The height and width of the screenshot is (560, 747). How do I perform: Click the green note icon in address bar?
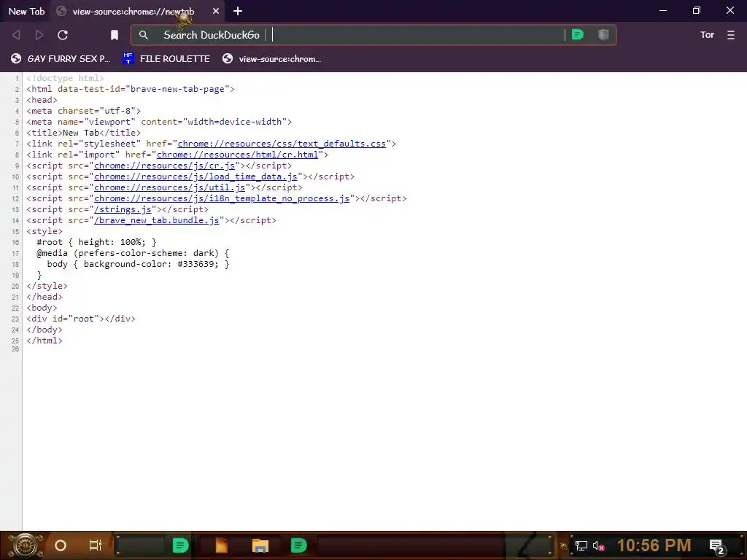coord(578,34)
